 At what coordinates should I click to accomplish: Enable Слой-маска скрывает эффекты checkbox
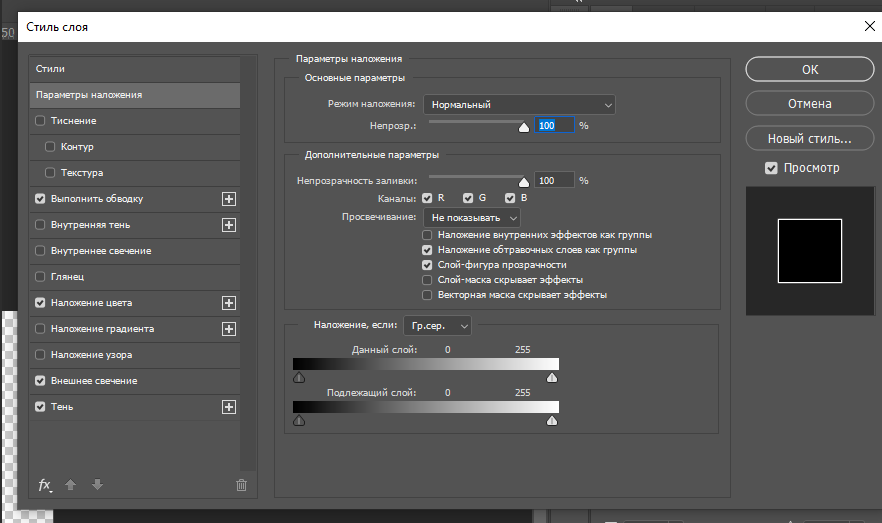point(427,279)
